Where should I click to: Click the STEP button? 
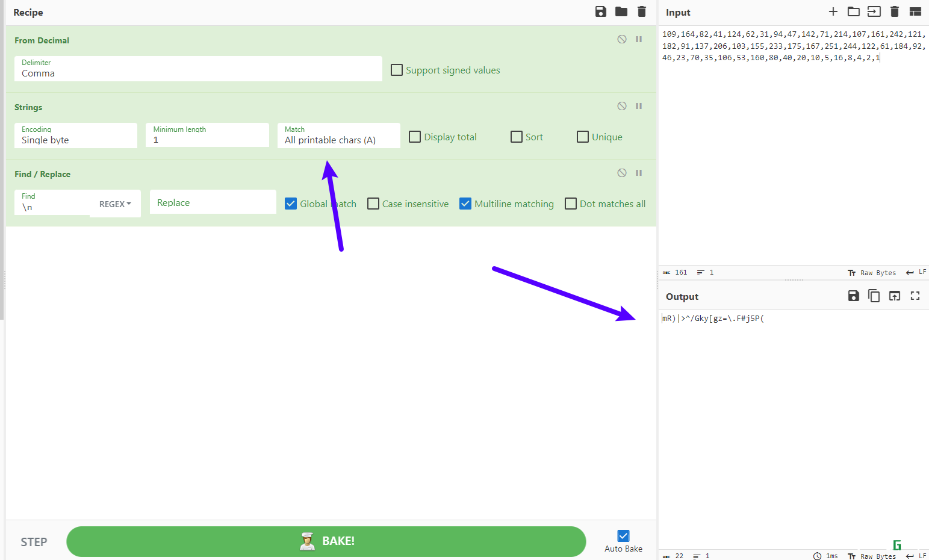(34, 542)
